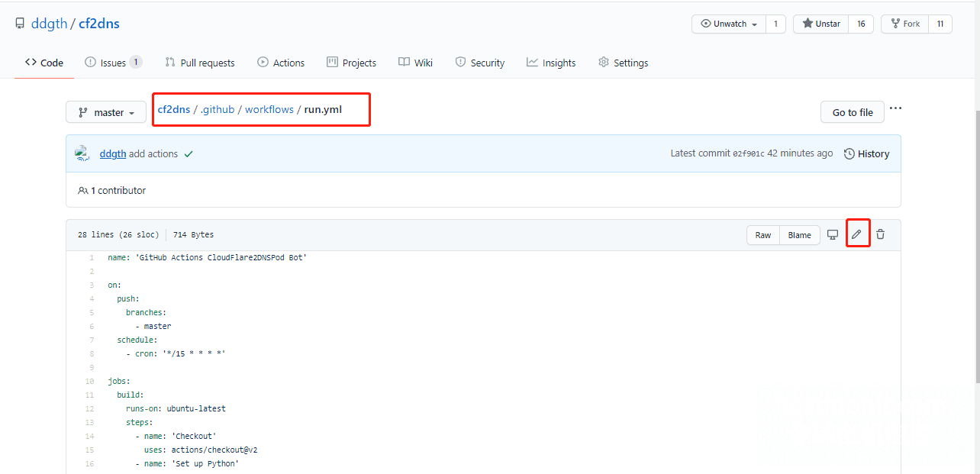This screenshot has height=474, width=980.
Task: Click the '1 contributor' text
Action: pyautogui.click(x=118, y=190)
